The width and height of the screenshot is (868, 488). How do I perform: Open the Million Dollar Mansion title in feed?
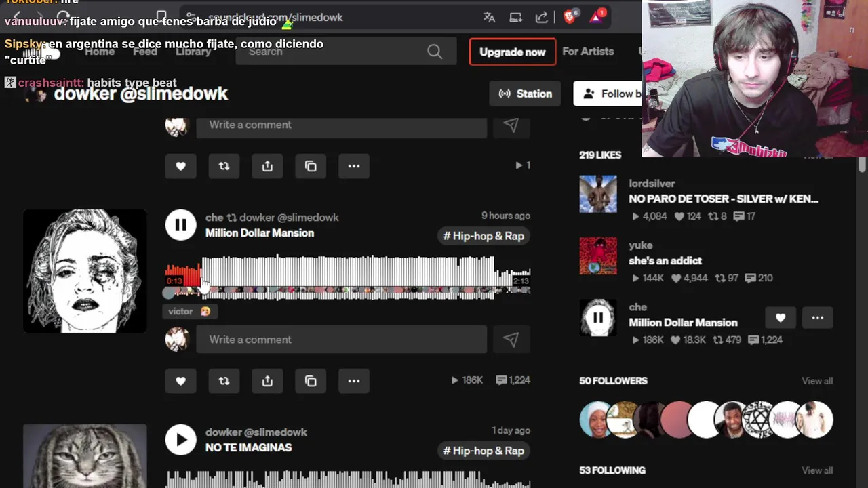260,233
